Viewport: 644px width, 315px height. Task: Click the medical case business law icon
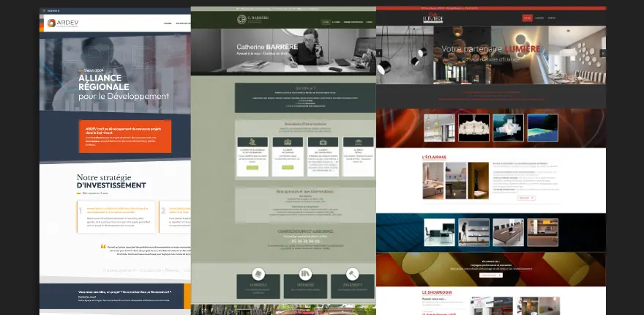coord(323,142)
